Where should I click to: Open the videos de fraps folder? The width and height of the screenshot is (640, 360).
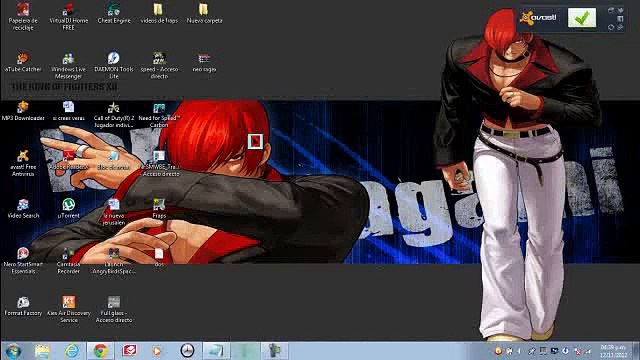coord(159,13)
